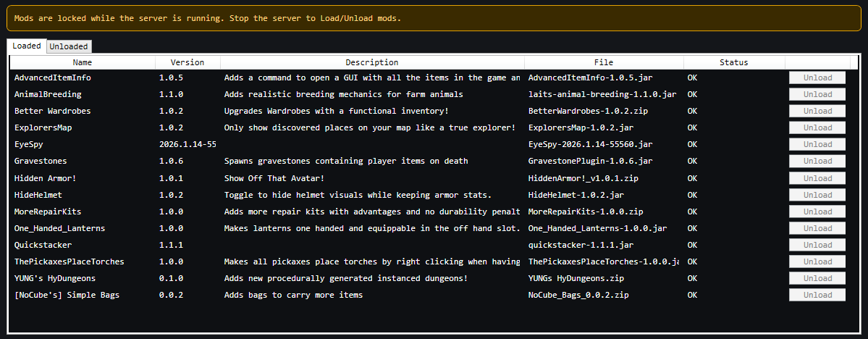868x339 pixels.
Task: Select the EyeSpy name cell
Action: (x=29, y=145)
